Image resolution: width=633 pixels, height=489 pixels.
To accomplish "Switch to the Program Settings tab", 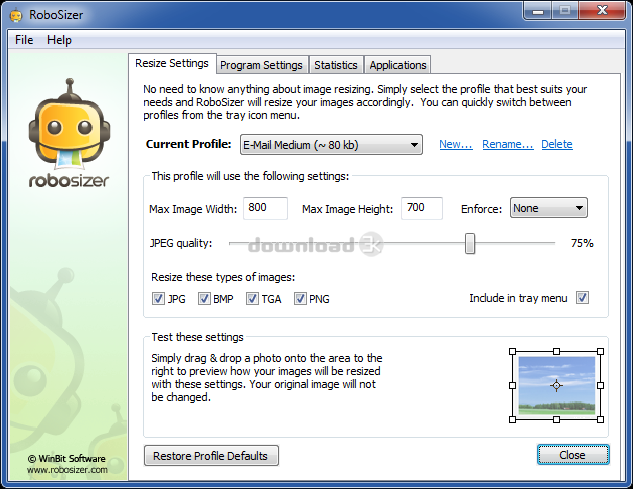I will (261, 65).
